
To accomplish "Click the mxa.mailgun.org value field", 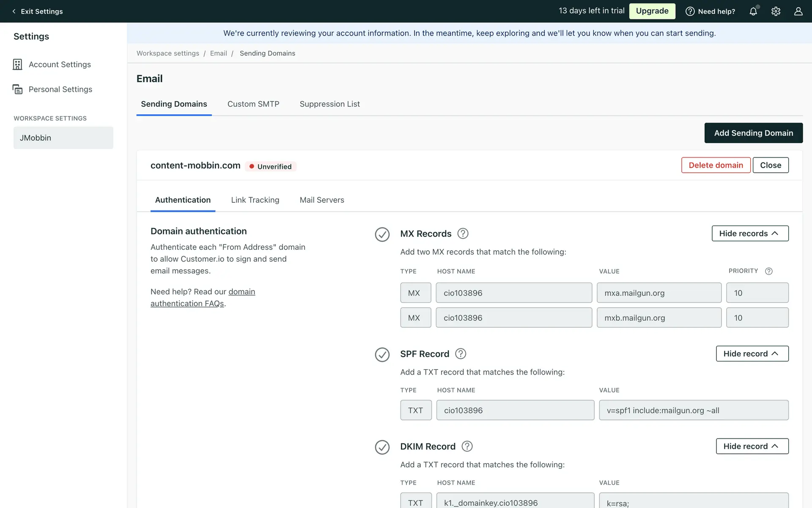I will pyautogui.click(x=659, y=293).
